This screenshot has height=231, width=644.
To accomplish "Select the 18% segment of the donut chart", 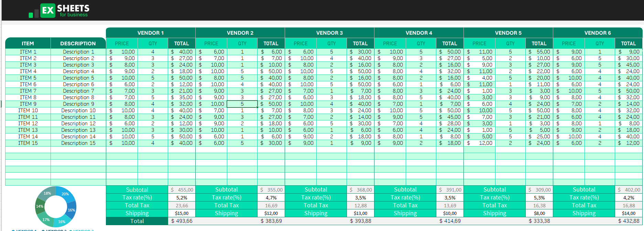I will pos(47,193).
